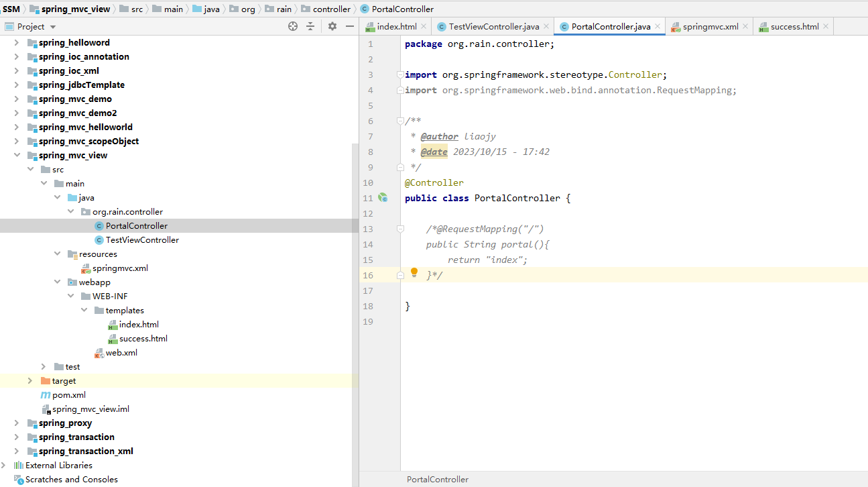Select PortalController class in project tree
Viewport: 868px width, 487px height.
[x=137, y=225]
